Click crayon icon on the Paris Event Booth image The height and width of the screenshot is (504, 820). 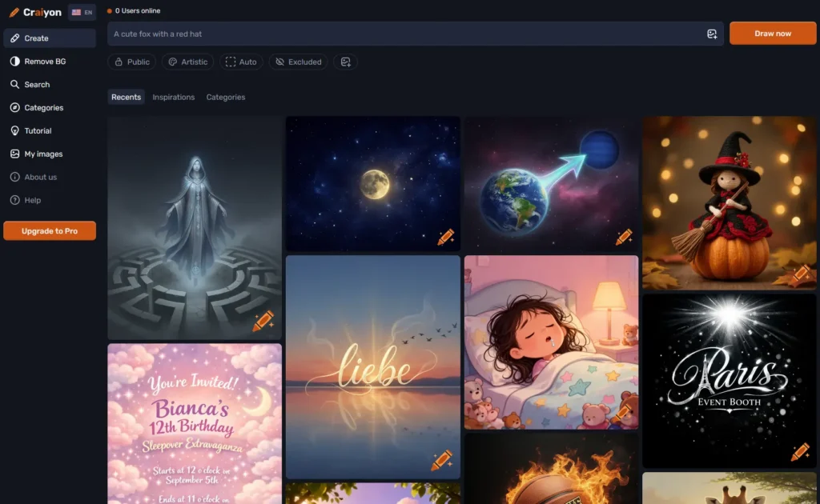click(x=799, y=452)
